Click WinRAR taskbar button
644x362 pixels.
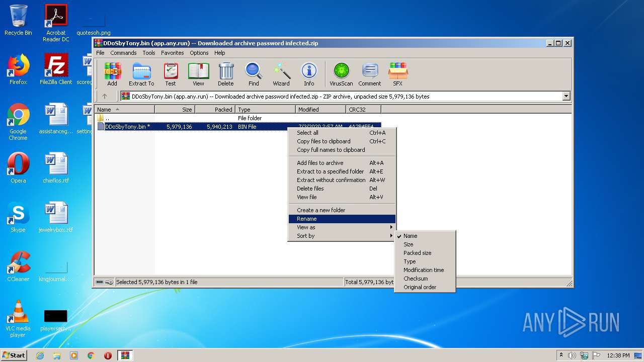pyautogui.click(x=125, y=355)
